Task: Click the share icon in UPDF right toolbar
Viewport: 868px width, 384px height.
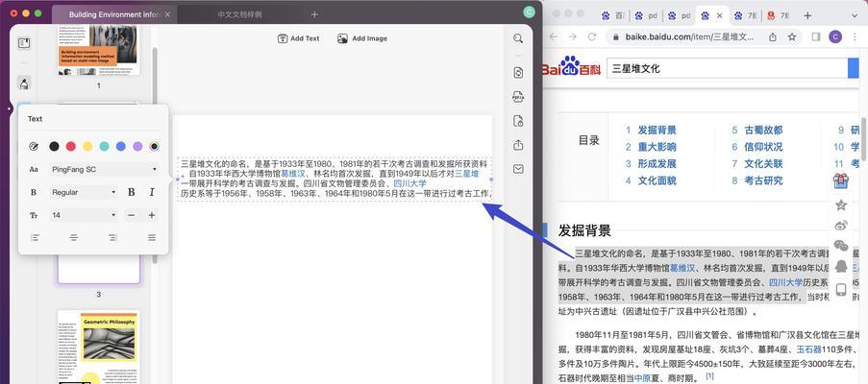Action: click(x=518, y=145)
